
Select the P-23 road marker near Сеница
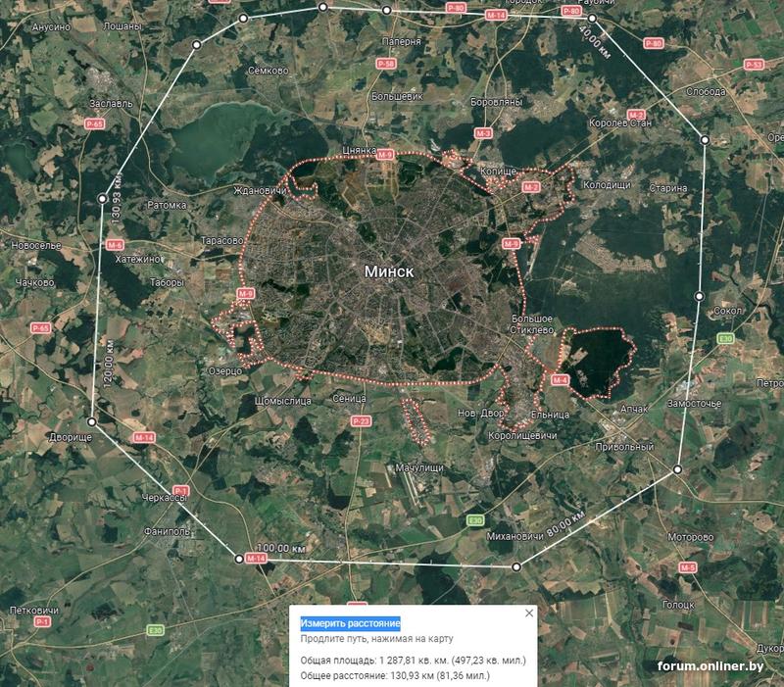361,421
